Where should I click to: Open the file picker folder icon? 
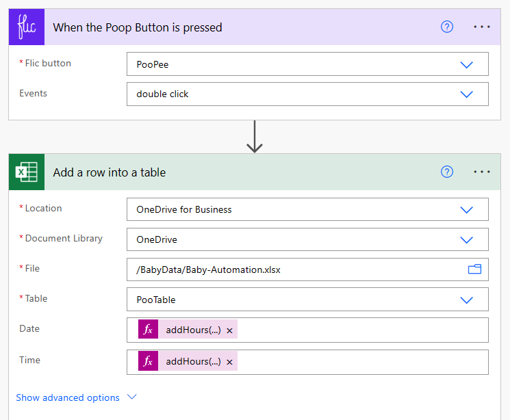click(x=474, y=270)
